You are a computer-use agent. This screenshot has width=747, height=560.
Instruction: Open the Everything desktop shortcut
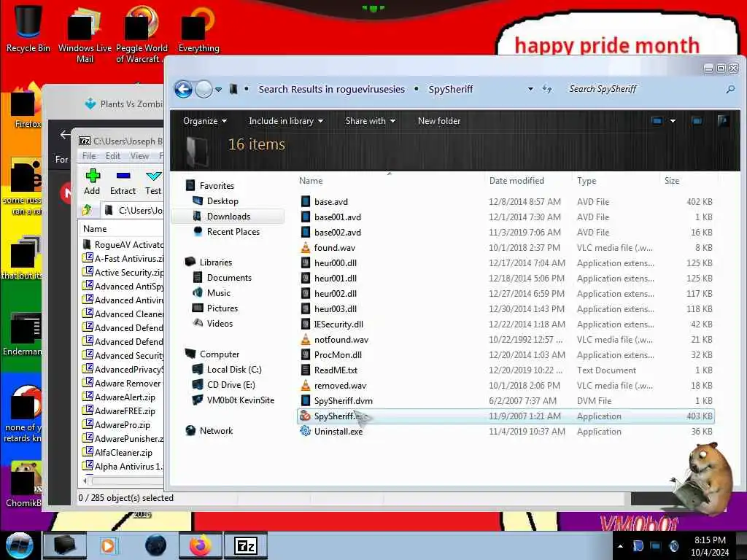click(x=198, y=28)
